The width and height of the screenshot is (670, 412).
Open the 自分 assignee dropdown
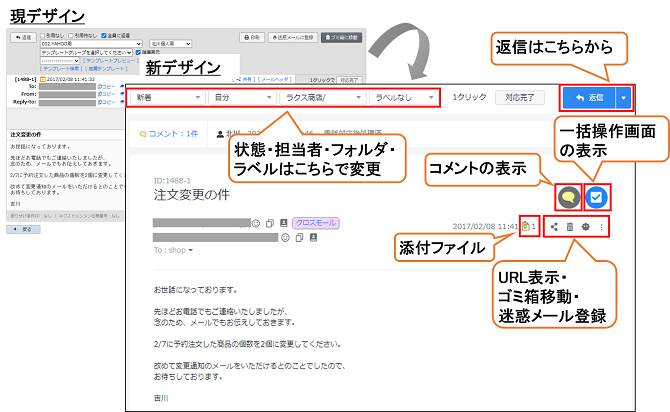point(242,97)
